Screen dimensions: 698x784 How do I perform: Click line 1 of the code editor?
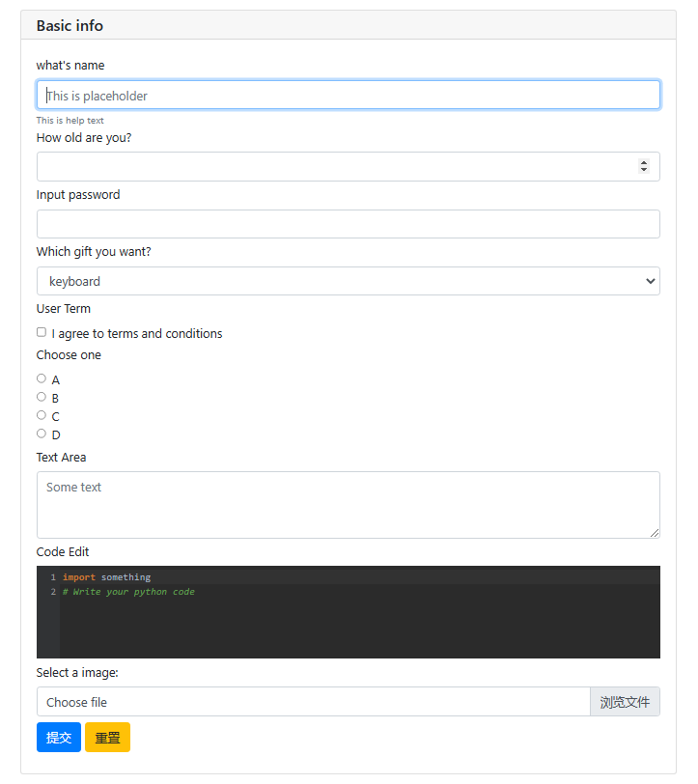pyautogui.click(x=290, y=577)
